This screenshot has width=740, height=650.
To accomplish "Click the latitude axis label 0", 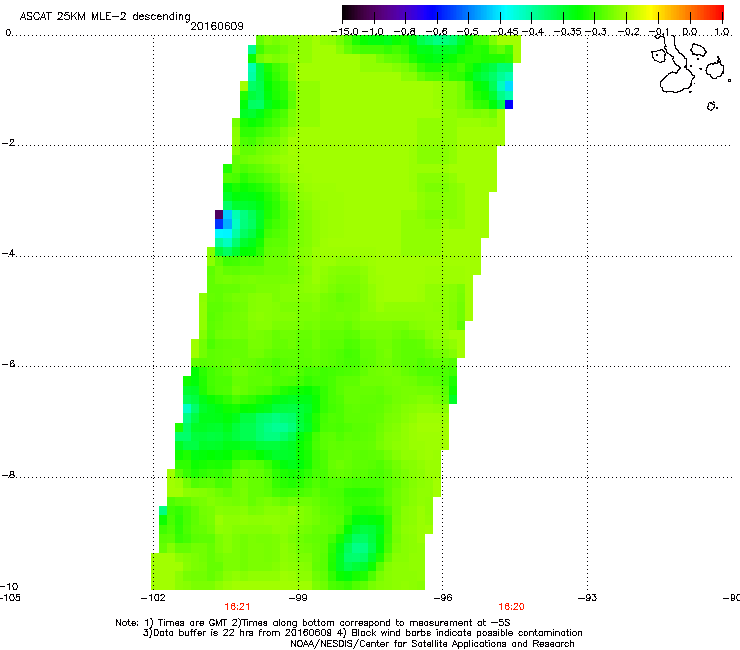I will pos(8,33).
